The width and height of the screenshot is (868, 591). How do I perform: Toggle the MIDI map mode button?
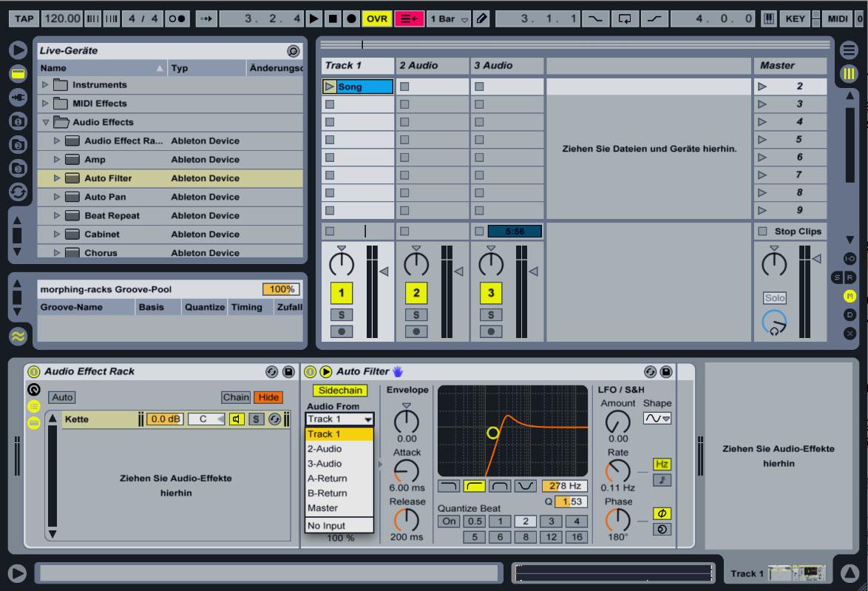pyautogui.click(x=838, y=18)
